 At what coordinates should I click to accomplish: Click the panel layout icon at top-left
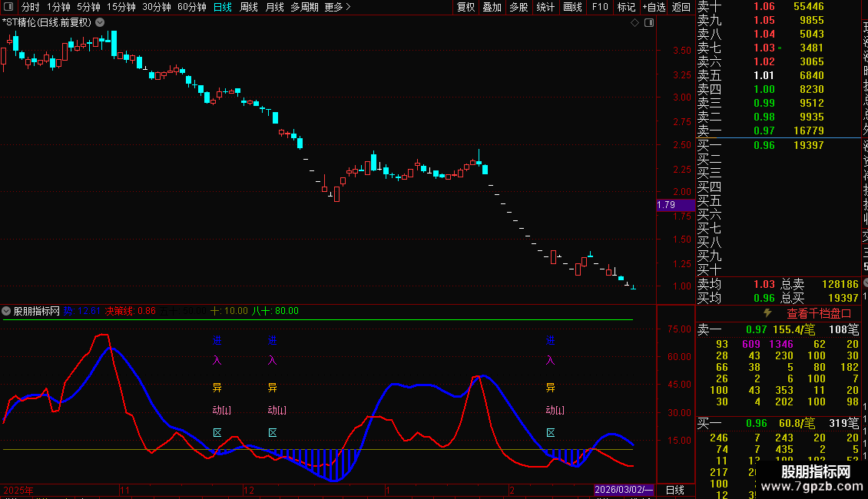(x=9, y=7)
